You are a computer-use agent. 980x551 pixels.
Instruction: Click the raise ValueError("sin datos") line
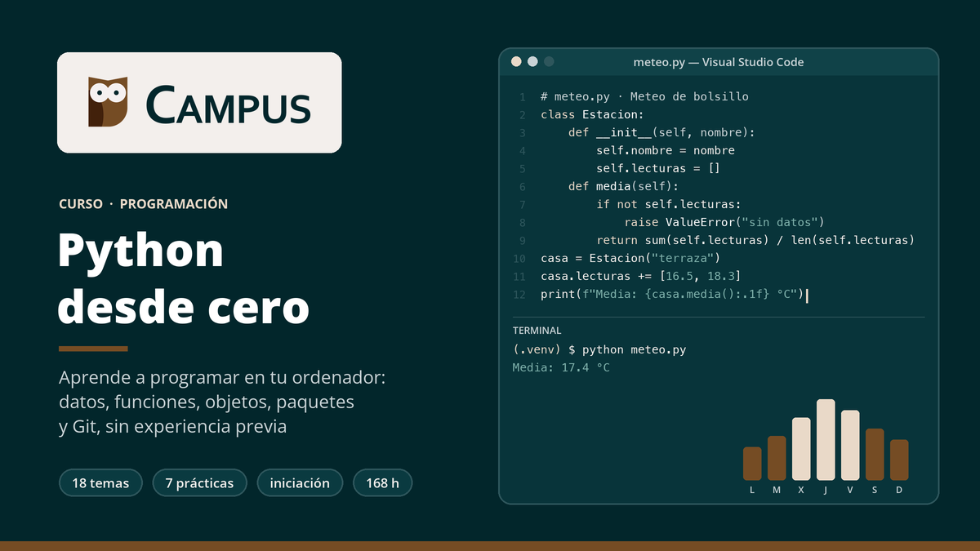tap(724, 222)
